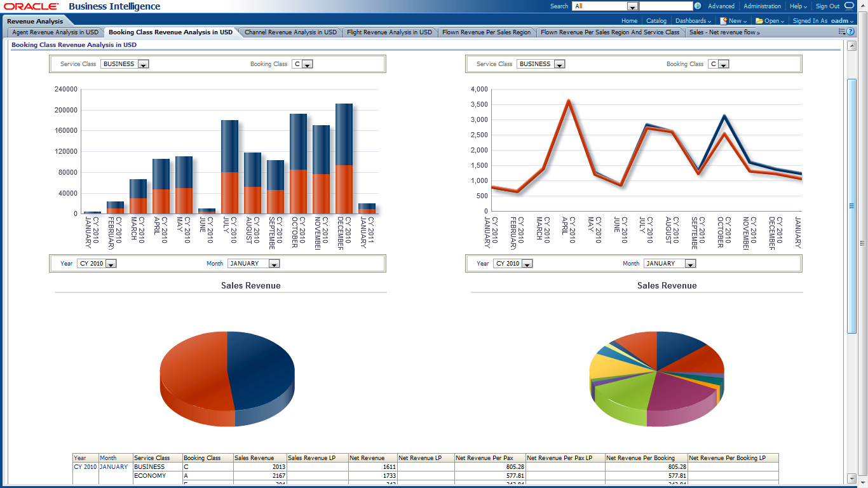Go to the Catalog link

point(656,21)
